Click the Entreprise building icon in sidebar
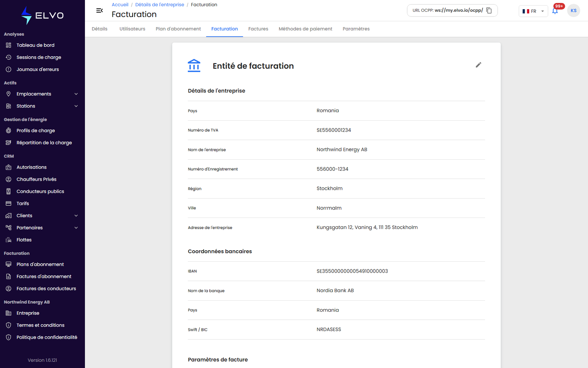 8,313
